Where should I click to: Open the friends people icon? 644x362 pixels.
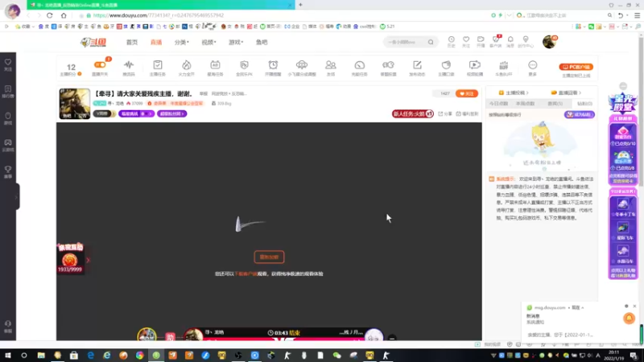331,65
